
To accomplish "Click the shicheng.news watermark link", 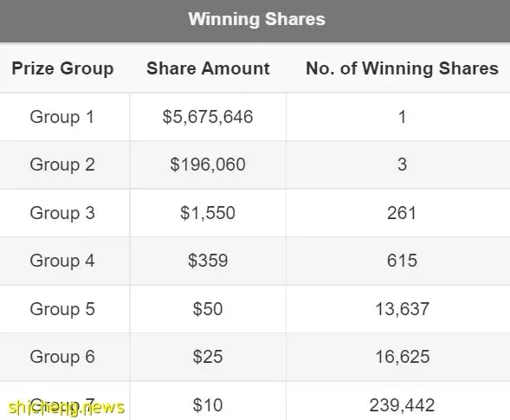I will coord(66,408).
